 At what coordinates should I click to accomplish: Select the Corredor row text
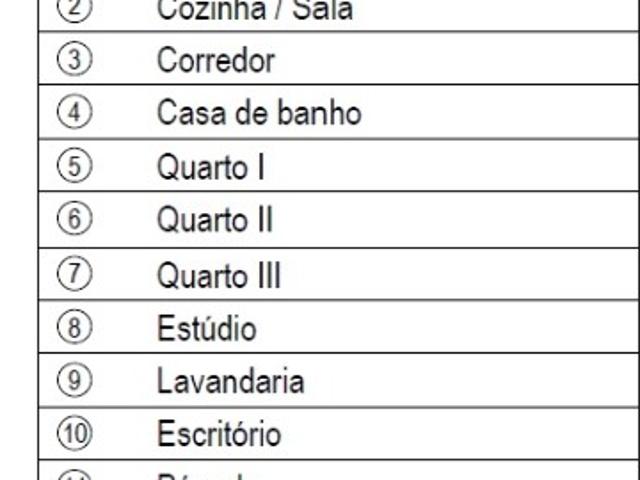tap(215, 60)
